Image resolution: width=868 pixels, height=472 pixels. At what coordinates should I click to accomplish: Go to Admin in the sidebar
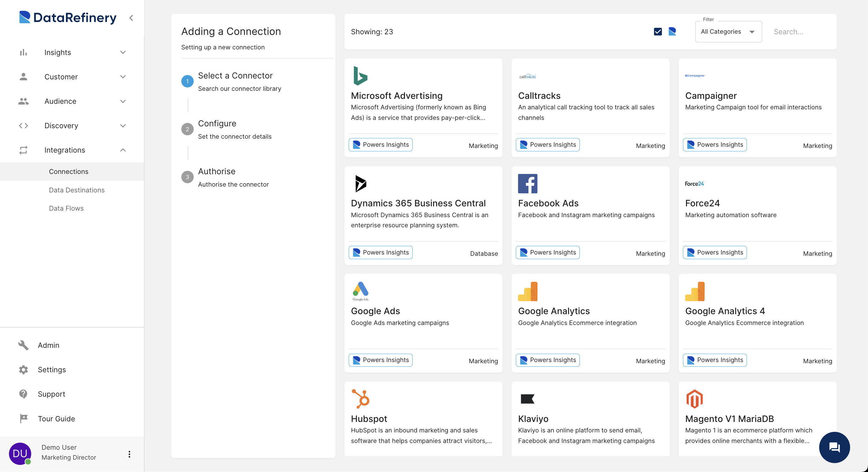48,345
